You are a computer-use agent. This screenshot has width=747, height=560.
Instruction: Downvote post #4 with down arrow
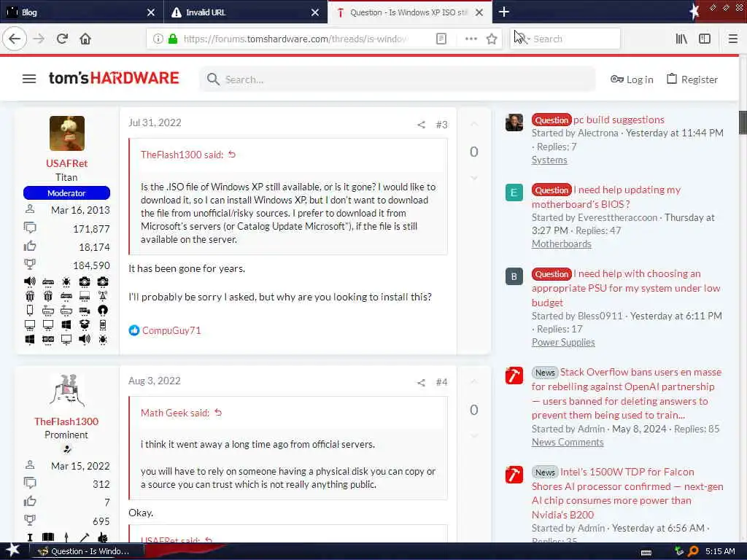(x=474, y=436)
